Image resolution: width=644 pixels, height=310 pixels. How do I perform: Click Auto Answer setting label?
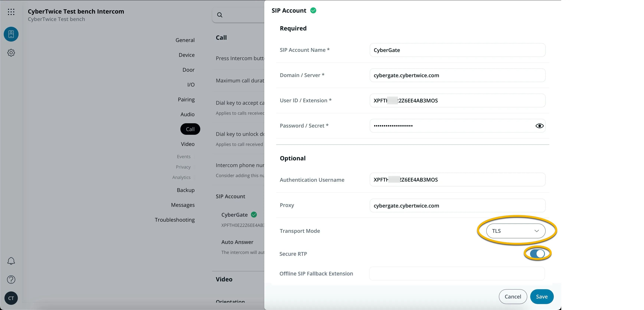click(x=237, y=242)
